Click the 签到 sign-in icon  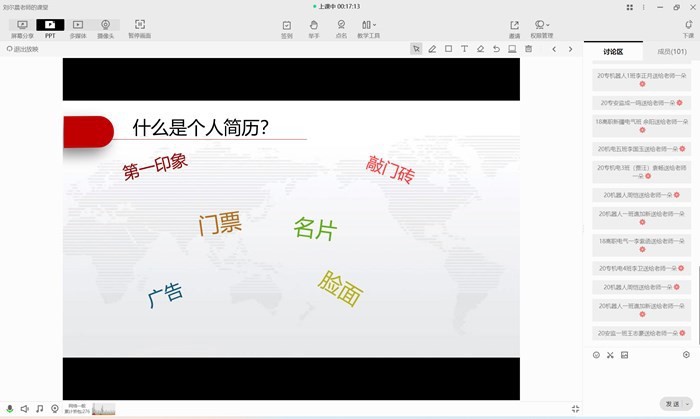(287, 27)
